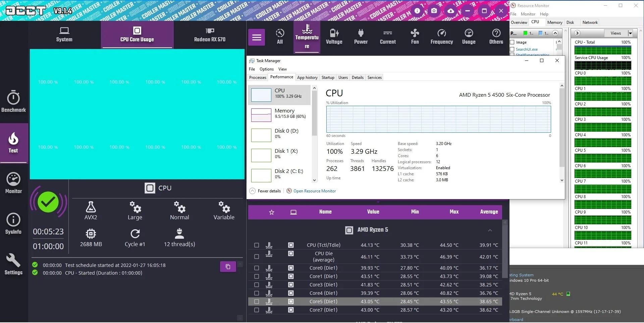Tick checkbox for Core1 (Die1) row
The image size is (644, 323).
coord(257,277)
